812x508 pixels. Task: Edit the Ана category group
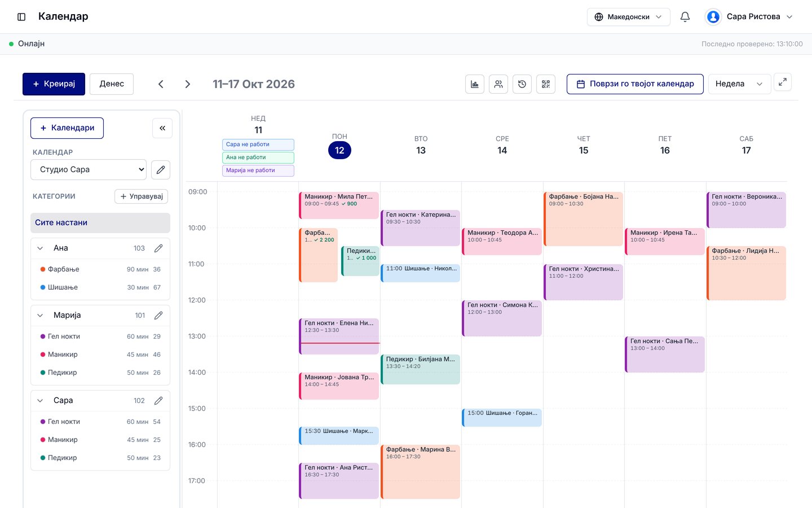[158, 248]
